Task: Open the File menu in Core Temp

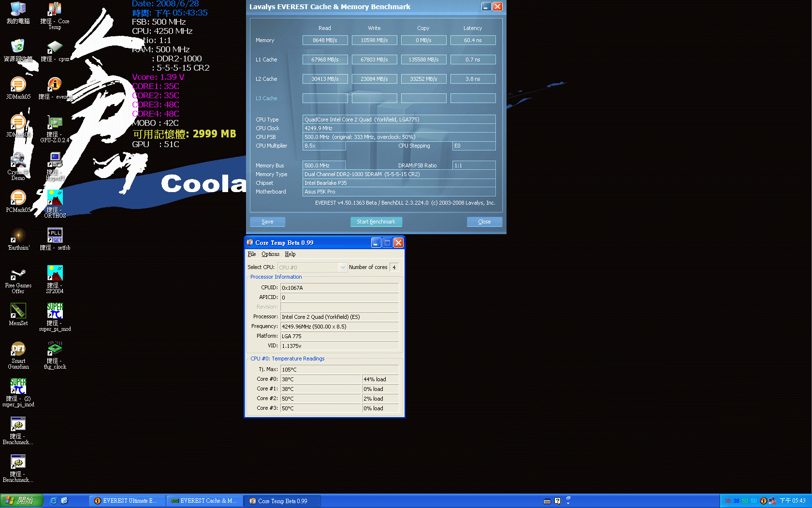Action: coord(251,254)
